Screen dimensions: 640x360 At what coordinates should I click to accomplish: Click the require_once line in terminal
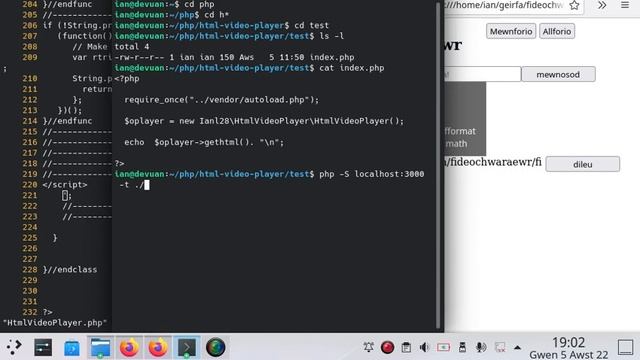point(222,100)
